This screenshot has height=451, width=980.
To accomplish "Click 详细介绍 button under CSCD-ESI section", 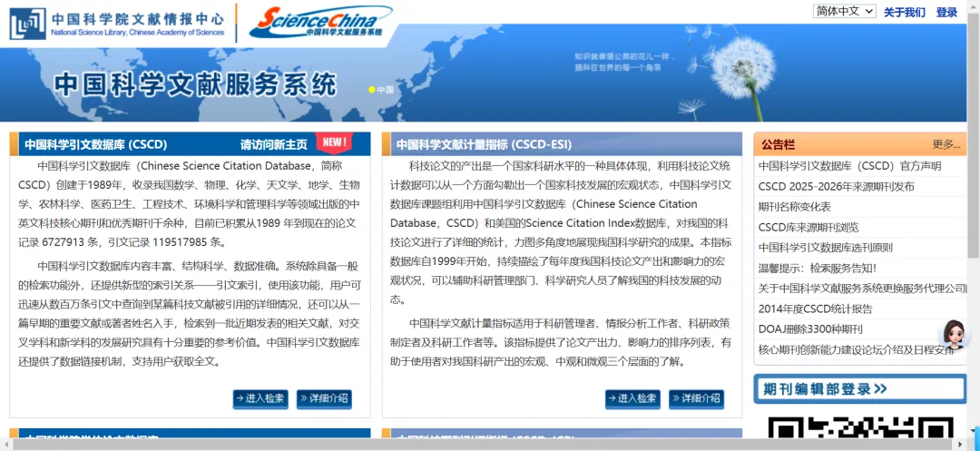I will click(x=696, y=398).
